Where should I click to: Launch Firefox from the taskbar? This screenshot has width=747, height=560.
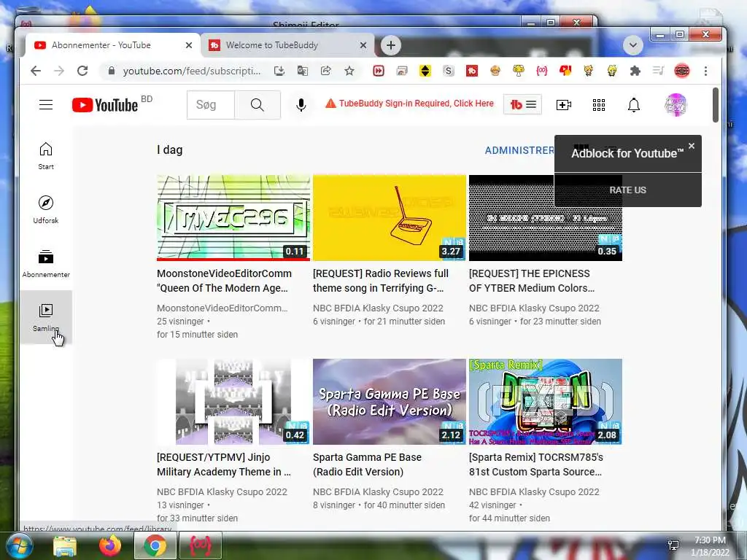tap(110, 545)
